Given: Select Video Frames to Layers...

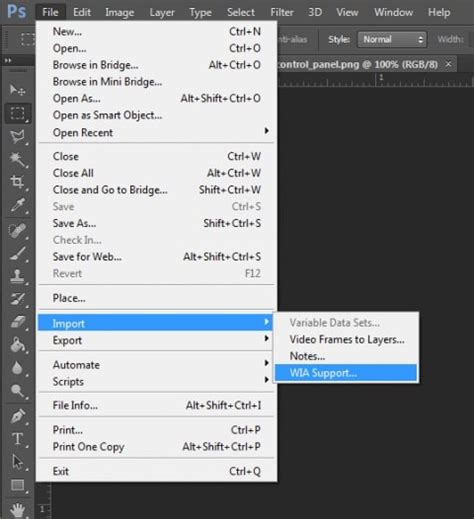Looking at the screenshot, I should click(346, 339).
